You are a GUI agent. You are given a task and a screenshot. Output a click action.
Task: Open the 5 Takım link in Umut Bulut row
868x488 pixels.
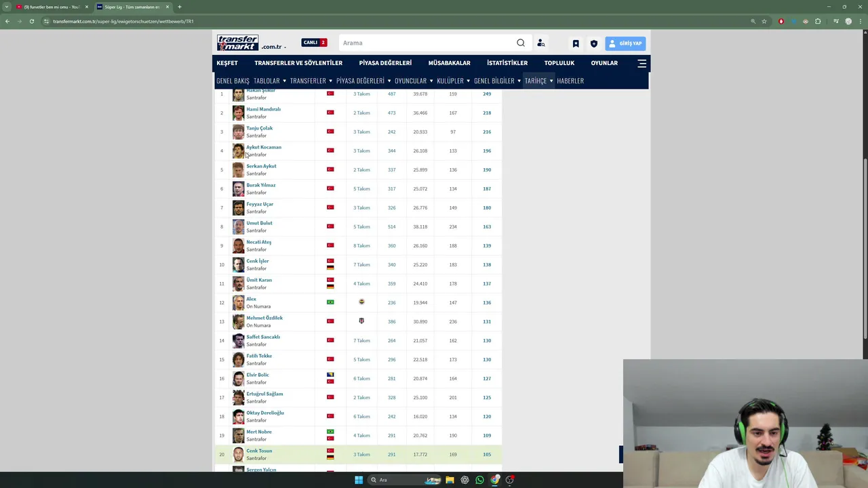[x=361, y=226]
